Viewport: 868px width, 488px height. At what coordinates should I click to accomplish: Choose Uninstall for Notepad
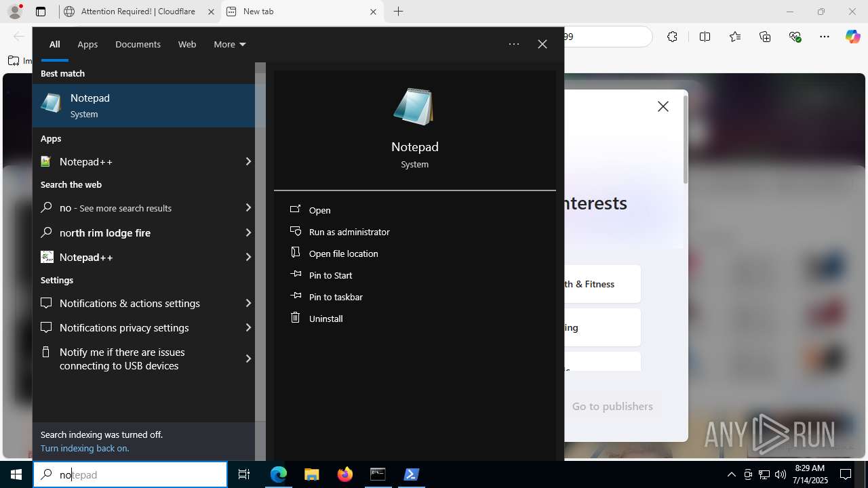[326, 319]
